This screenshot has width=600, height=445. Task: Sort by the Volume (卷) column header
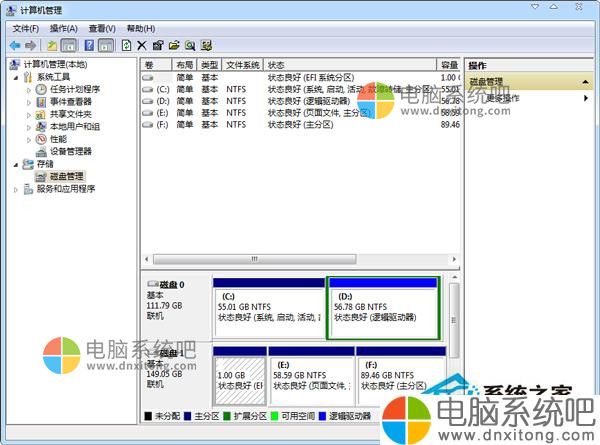click(x=157, y=65)
